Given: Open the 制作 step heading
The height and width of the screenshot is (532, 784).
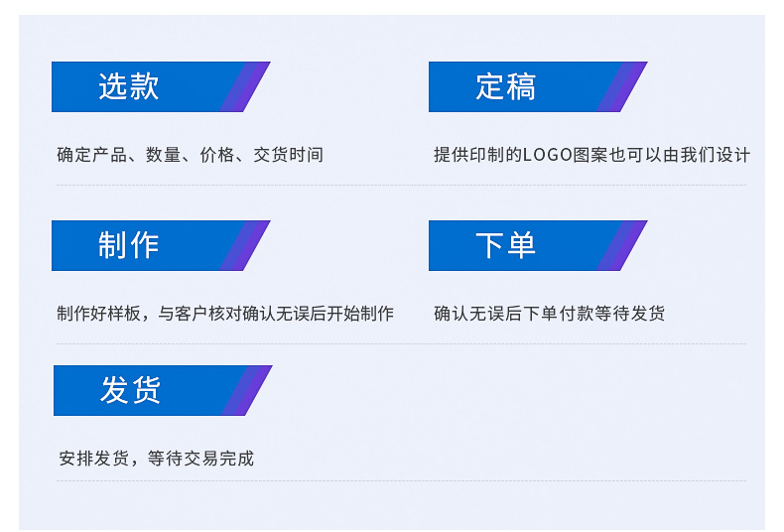Looking at the screenshot, I should (x=129, y=245).
